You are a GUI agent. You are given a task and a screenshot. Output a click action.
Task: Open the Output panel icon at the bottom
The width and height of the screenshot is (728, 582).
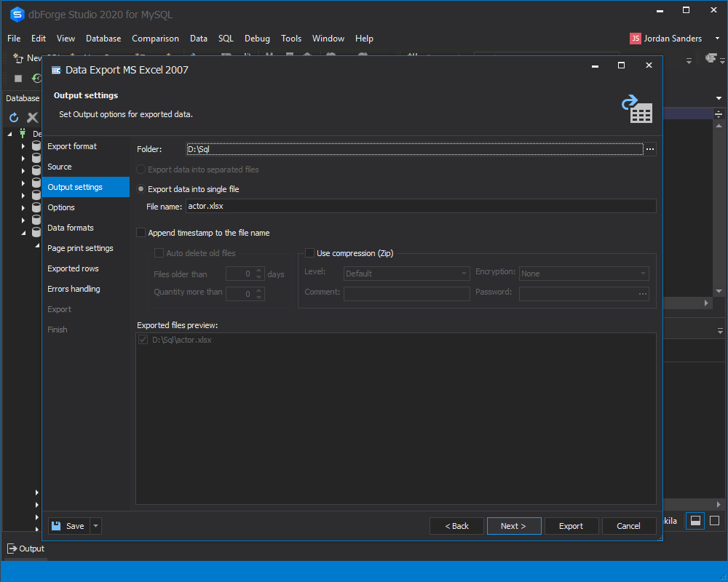tap(12, 549)
